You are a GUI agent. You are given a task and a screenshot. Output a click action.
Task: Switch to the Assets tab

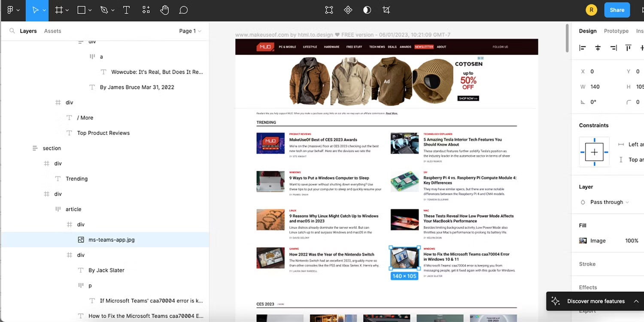coord(52,31)
